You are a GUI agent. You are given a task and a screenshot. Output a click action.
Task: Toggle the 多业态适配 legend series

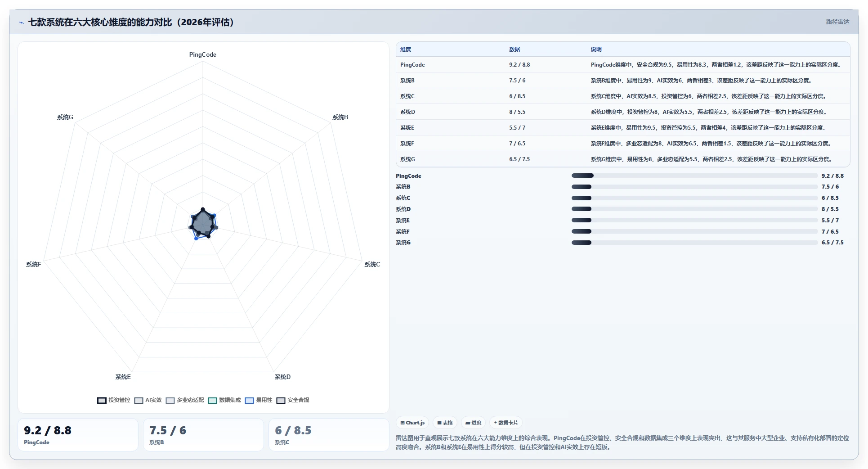[x=185, y=400]
